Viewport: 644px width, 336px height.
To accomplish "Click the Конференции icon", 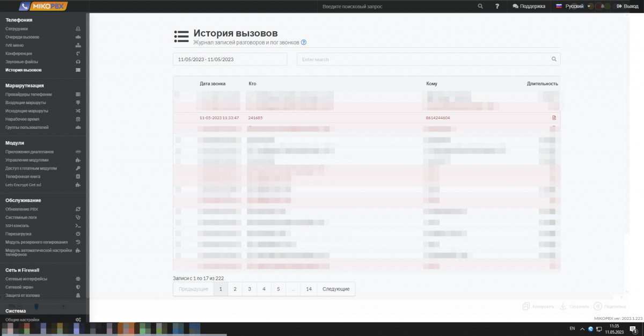I will (78, 54).
